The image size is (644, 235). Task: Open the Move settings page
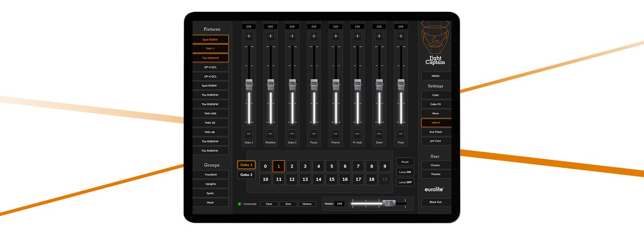(435, 114)
